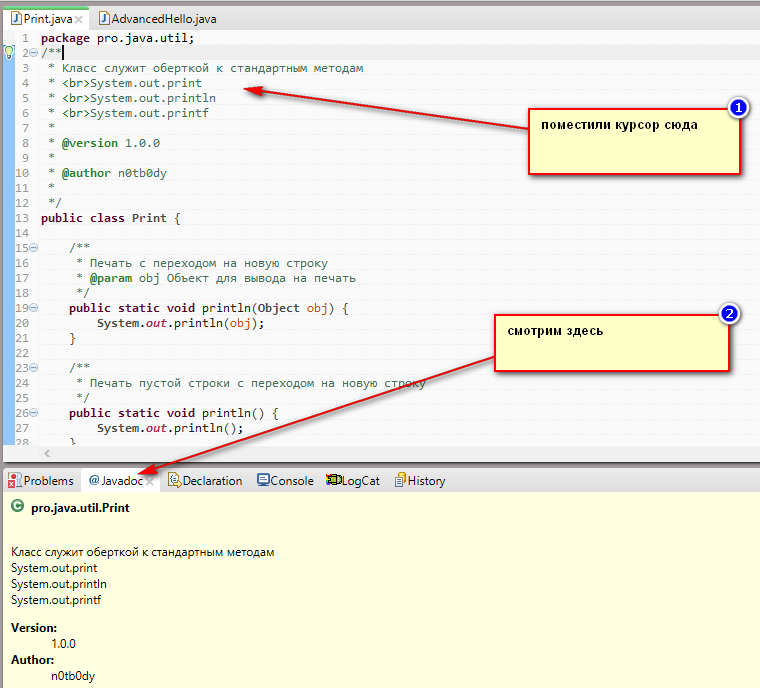Collapse the comment fold at line 23
Image resolution: width=760 pixels, height=688 pixels.
(x=33, y=368)
